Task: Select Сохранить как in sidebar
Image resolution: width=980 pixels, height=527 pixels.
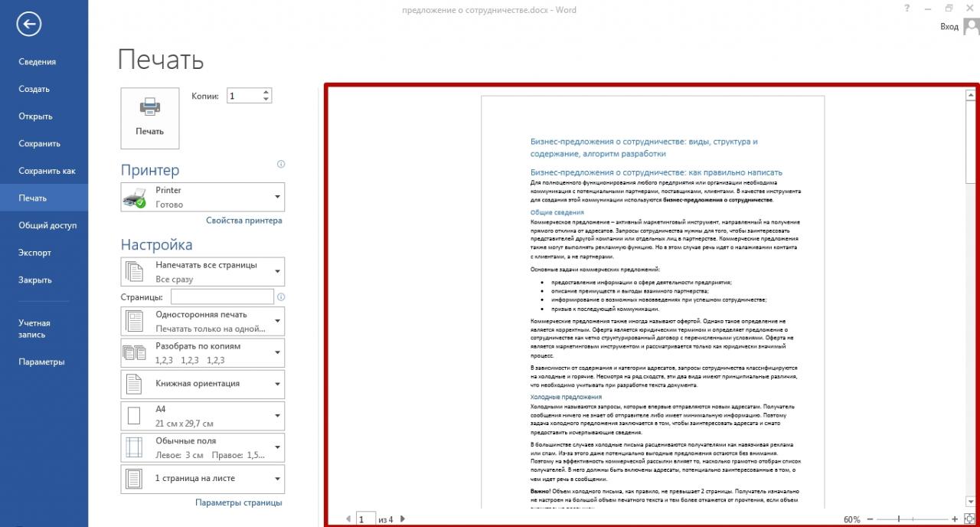Action: point(47,171)
